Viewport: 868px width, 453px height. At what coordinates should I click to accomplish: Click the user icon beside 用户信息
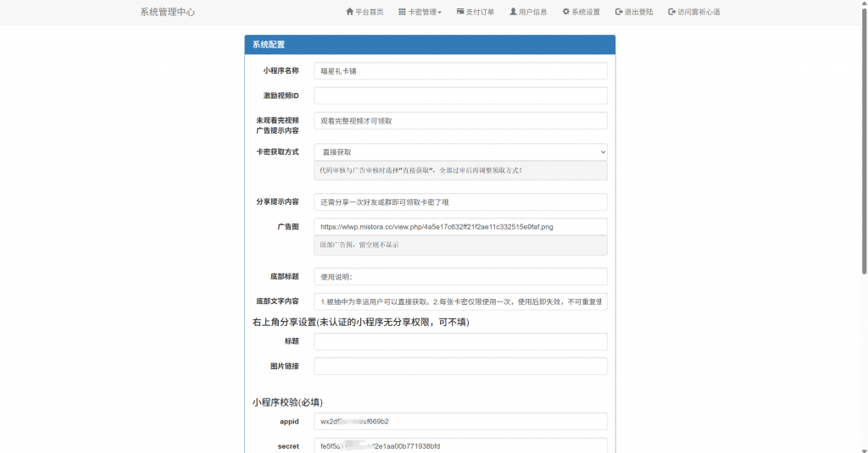pyautogui.click(x=513, y=12)
